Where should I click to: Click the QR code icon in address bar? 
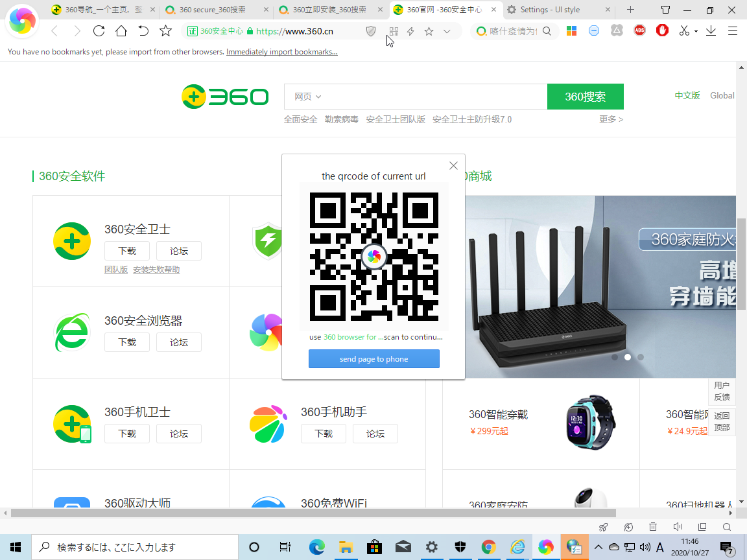(394, 31)
